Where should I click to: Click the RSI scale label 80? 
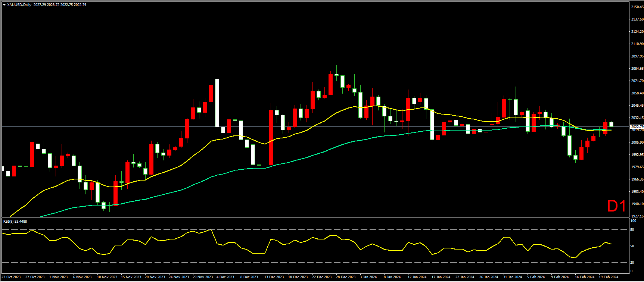tap(632, 230)
